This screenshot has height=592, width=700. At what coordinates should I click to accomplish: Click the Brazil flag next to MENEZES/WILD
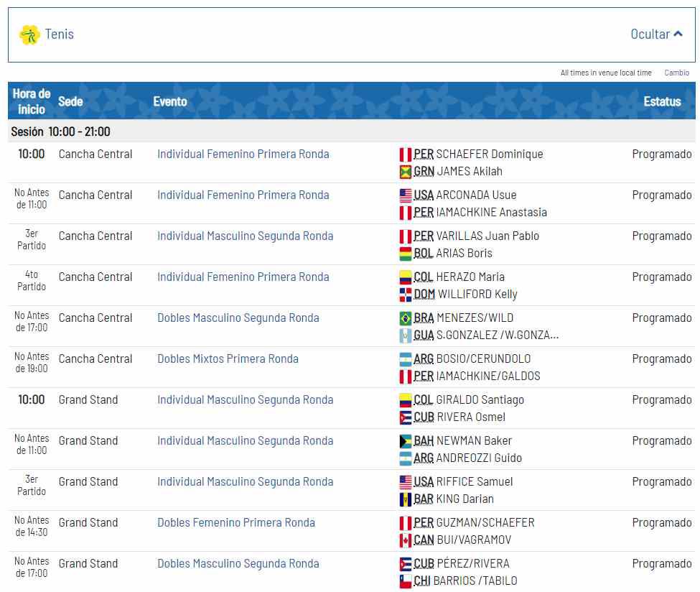click(406, 318)
